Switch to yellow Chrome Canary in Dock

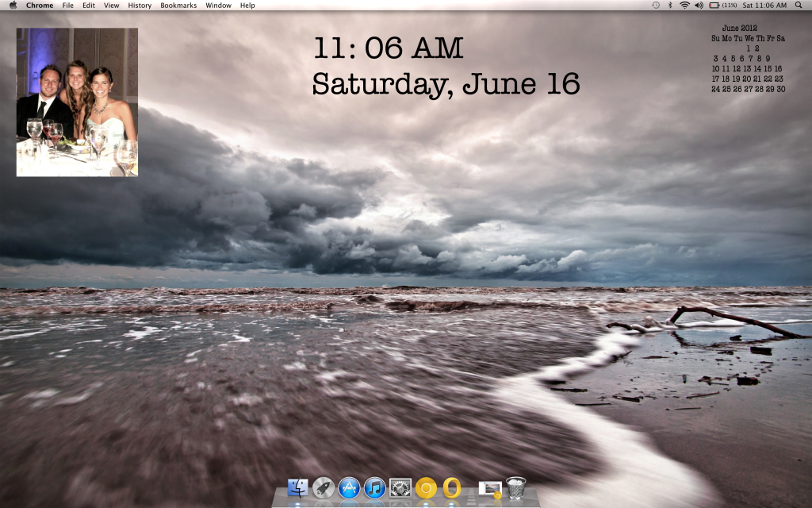coord(426,488)
